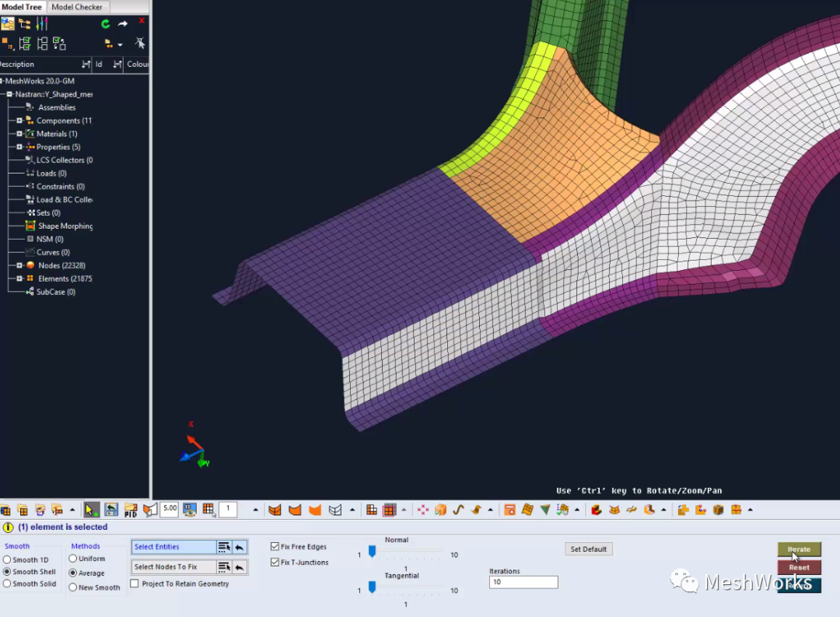Click the 5.00 value field in toolbar
This screenshot has width=840, height=617.
(170, 509)
